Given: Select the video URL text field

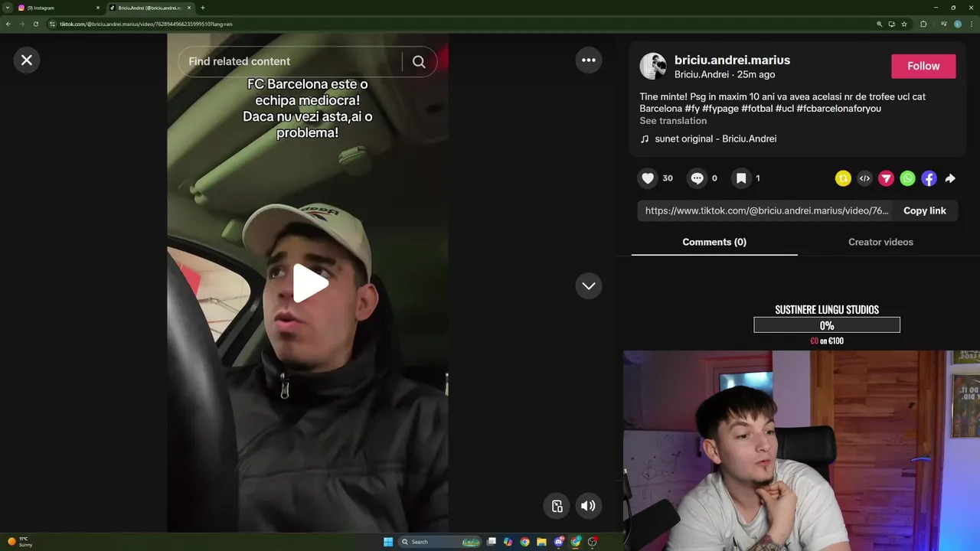Looking at the screenshot, I should tap(766, 210).
